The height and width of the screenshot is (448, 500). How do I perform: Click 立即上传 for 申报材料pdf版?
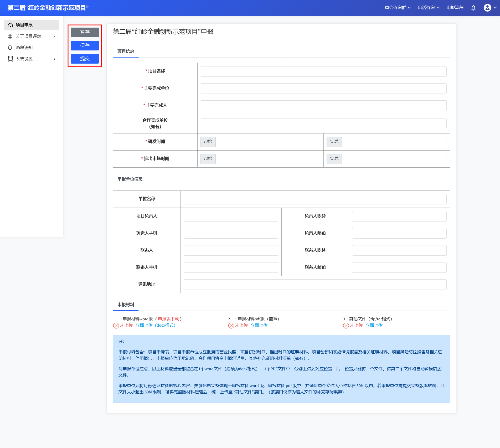(259, 325)
